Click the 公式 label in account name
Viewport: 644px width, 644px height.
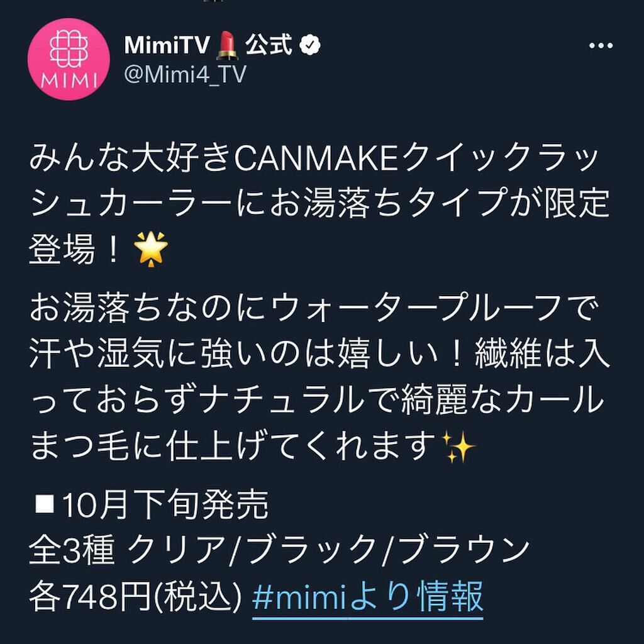tap(269, 45)
